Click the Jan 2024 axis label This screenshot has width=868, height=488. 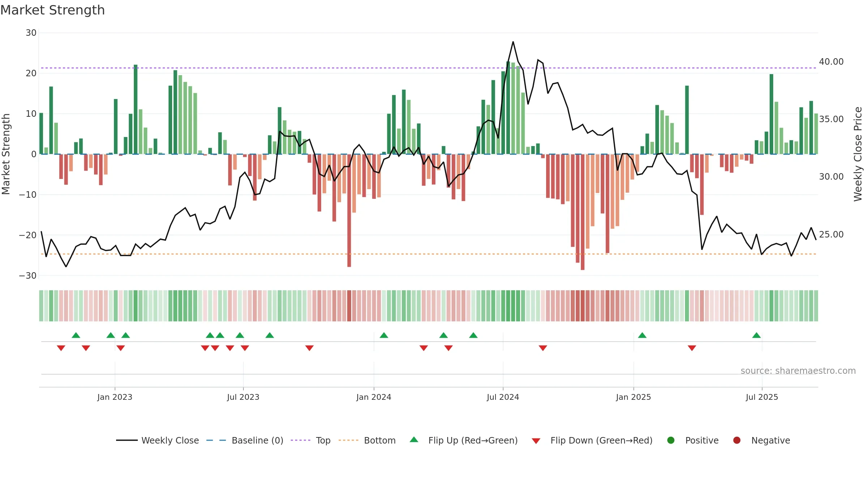click(374, 397)
